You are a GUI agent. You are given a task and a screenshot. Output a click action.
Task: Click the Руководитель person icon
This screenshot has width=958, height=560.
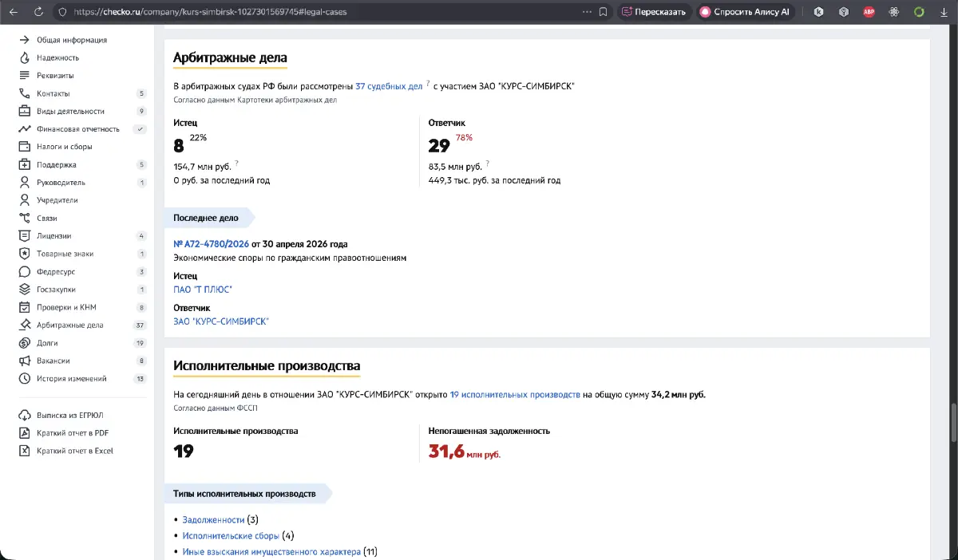pos(23,183)
